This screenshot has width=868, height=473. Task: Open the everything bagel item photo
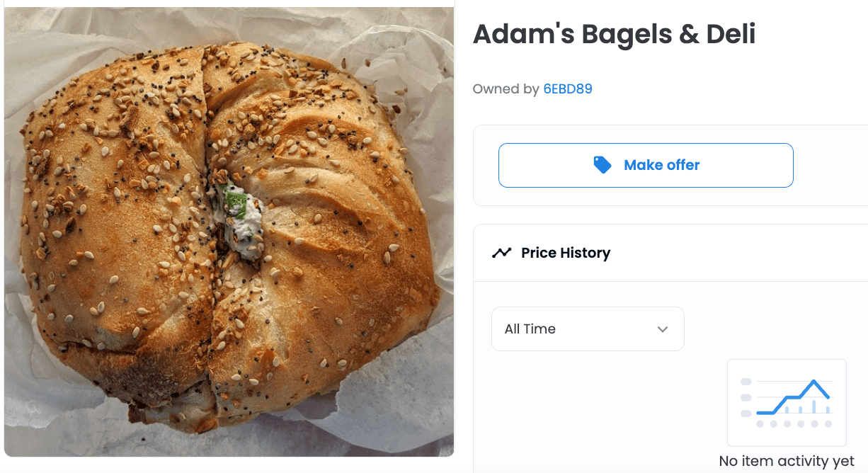pyautogui.click(x=229, y=232)
